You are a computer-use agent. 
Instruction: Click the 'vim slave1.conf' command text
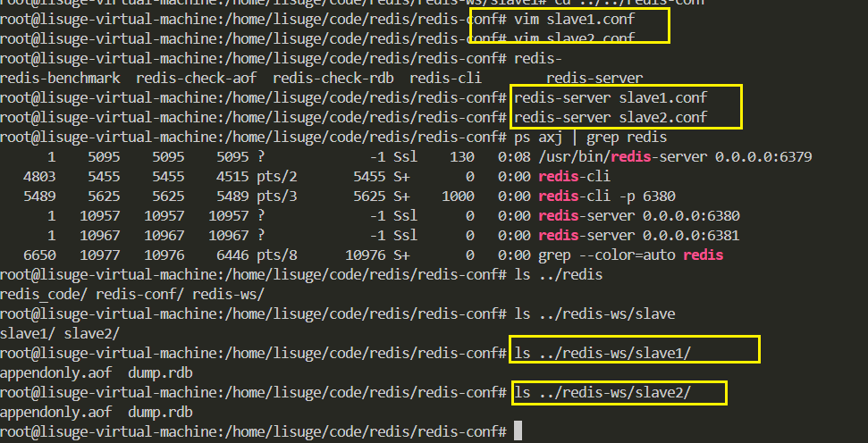(x=574, y=20)
